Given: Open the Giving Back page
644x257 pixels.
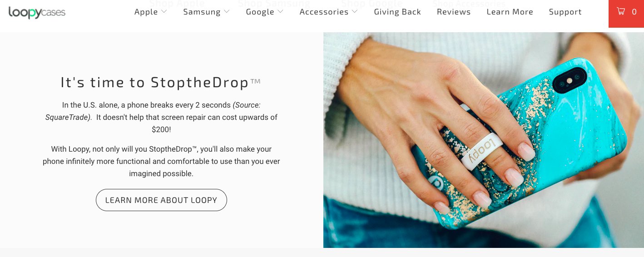Looking at the screenshot, I should [397, 12].
